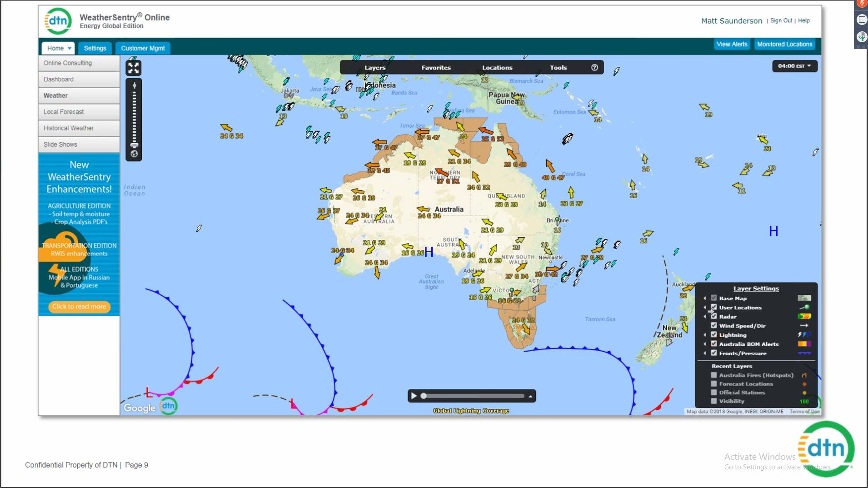Disable the Wind Speed/Dir layer checkbox
Screen dimensions: 868x488
pyautogui.click(x=714, y=326)
